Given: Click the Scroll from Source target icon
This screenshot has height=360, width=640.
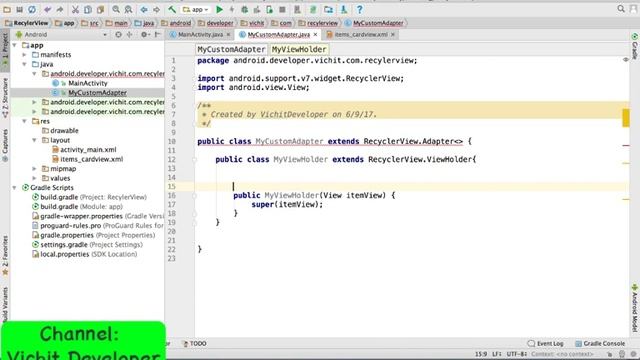Looking at the screenshot, I should tap(118, 35).
